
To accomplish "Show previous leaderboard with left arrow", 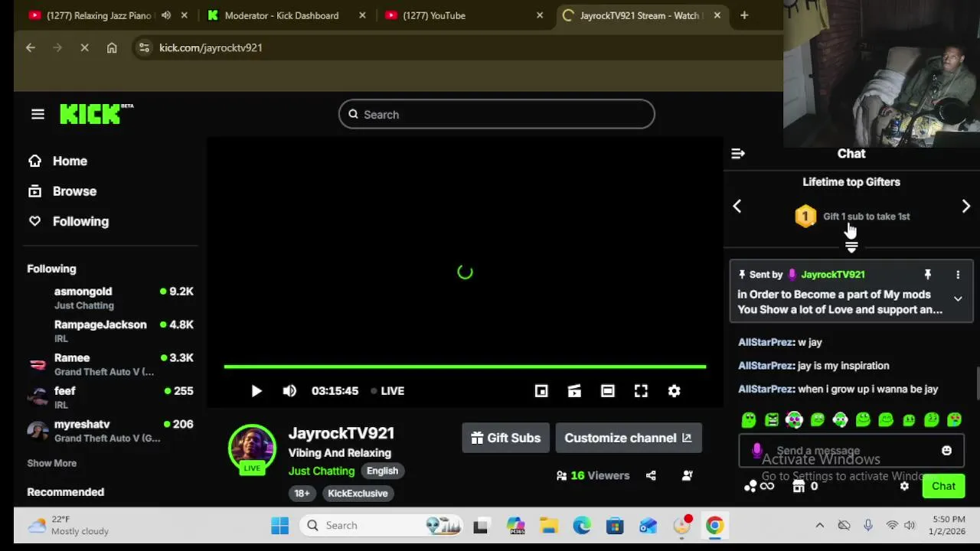I will pos(737,206).
